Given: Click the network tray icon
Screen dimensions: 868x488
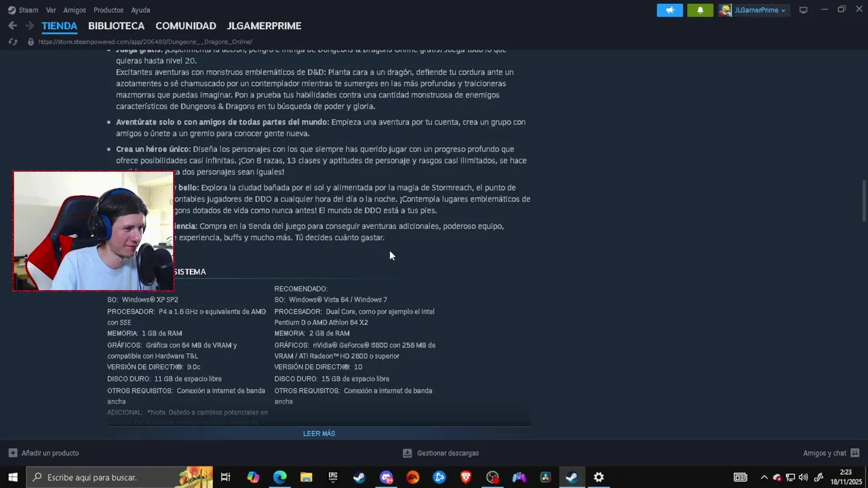Looking at the screenshot, I should point(791,477).
